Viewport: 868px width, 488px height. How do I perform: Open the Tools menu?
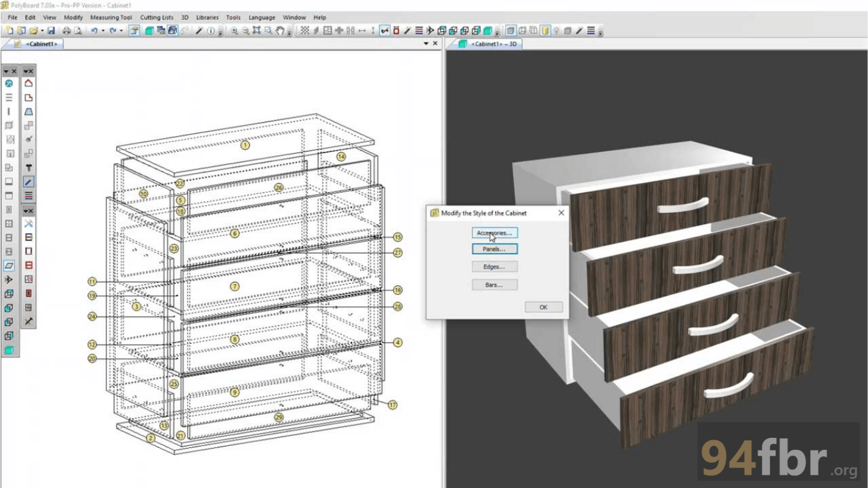click(233, 17)
